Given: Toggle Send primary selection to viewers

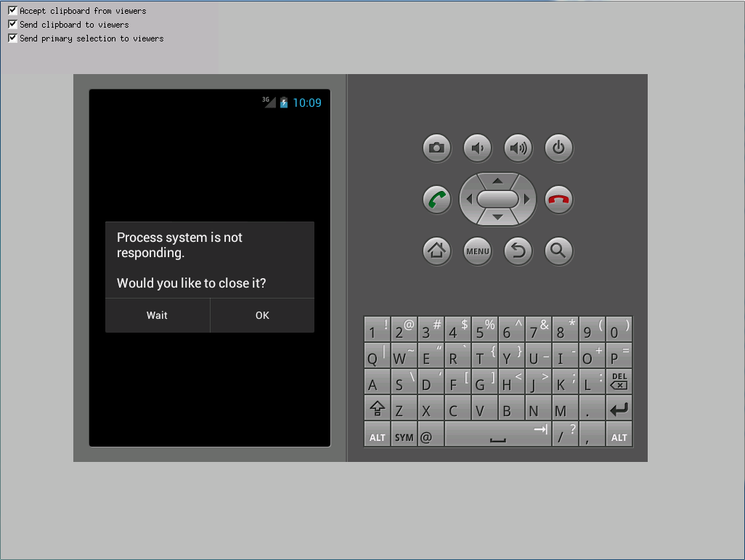Looking at the screenshot, I should (12, 38).
